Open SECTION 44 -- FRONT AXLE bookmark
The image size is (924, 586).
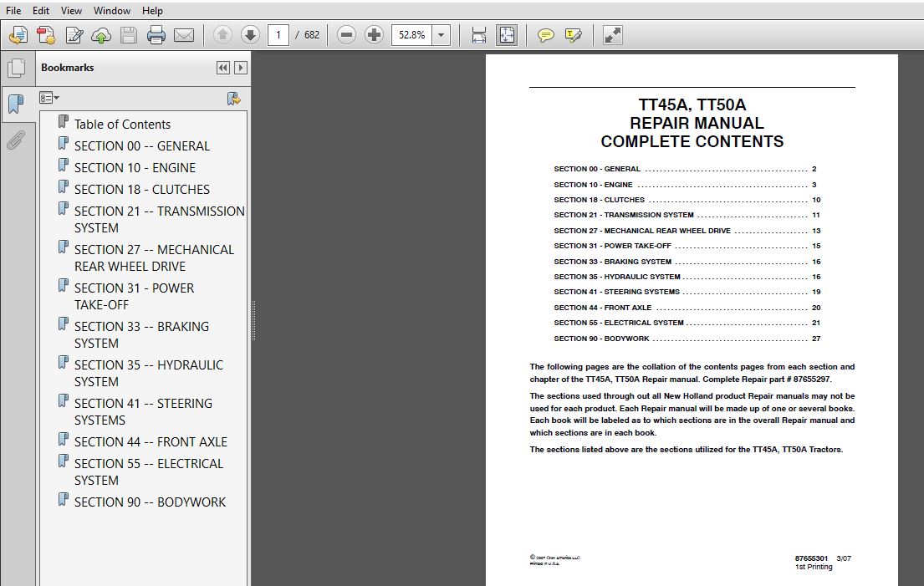point(151,441)
